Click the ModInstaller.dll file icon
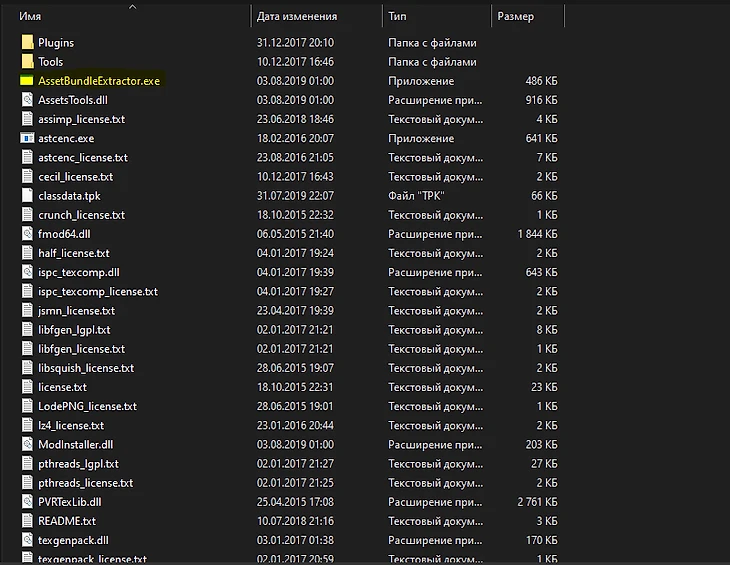The width and height of the screenshot is (730, 565). pyautogui.click(x=27, y=444)
